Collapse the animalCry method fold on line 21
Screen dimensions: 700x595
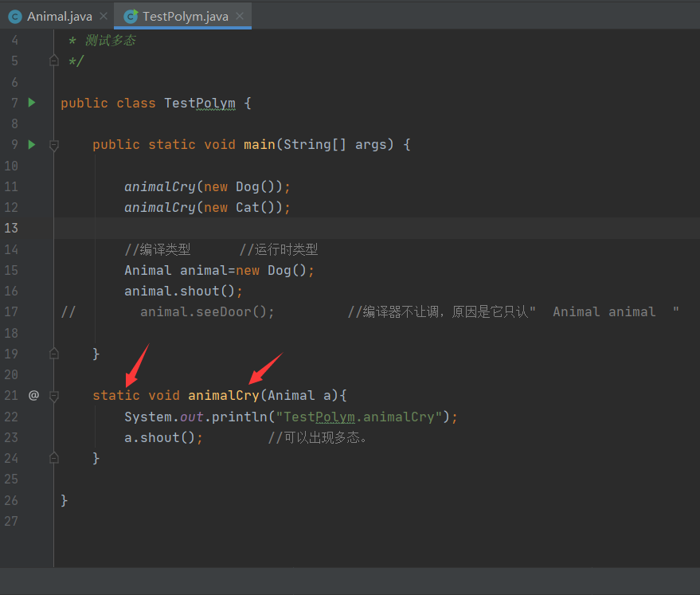[54, 396]
